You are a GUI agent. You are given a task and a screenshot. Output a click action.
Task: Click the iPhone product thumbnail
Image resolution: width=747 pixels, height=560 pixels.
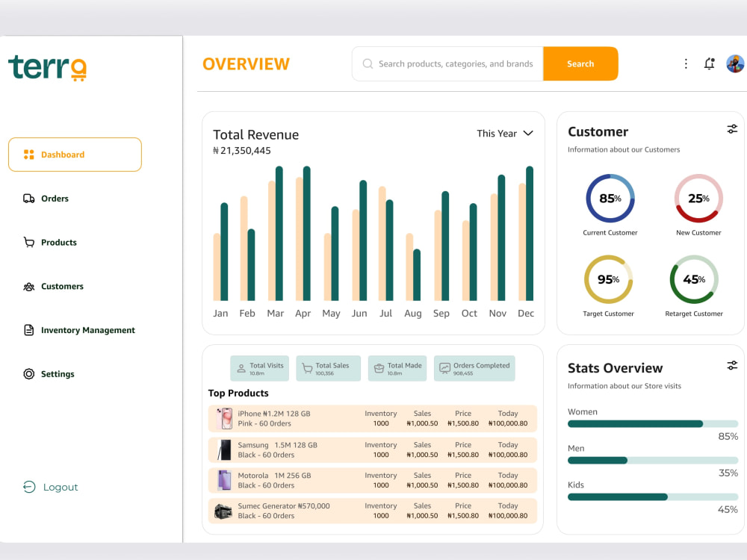[x=224, y=419]
